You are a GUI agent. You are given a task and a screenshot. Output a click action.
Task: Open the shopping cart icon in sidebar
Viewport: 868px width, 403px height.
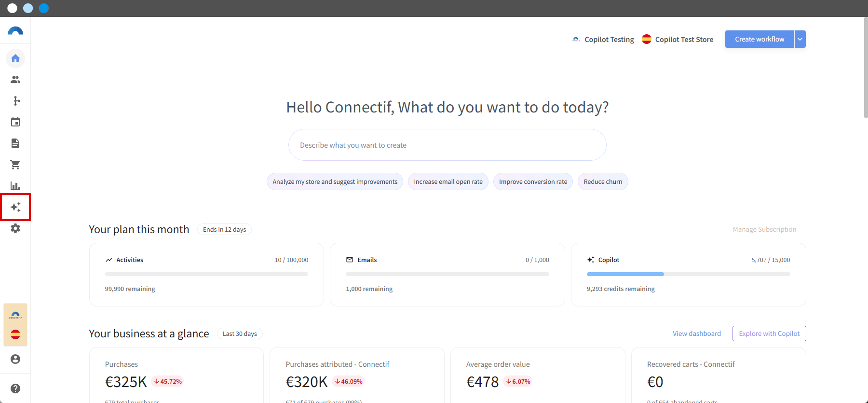pyautogui.click(x=15, y=165)
